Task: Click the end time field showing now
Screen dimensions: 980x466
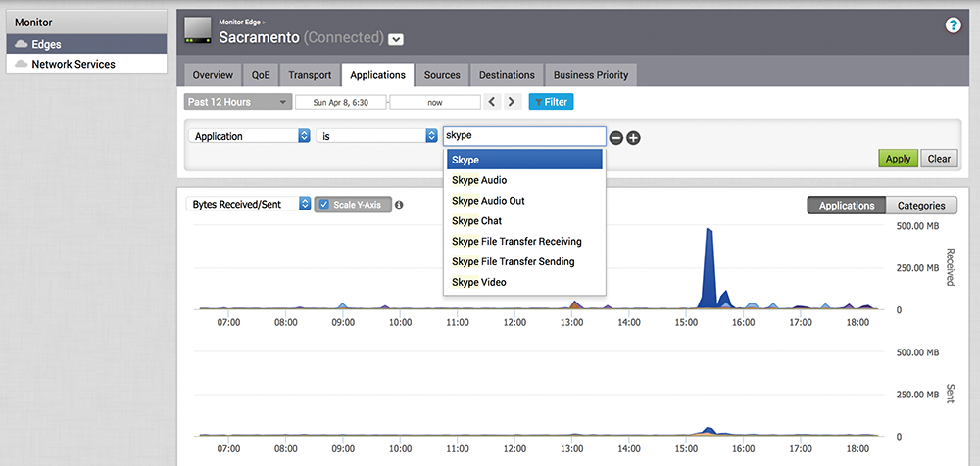Action: pos(435,102)
